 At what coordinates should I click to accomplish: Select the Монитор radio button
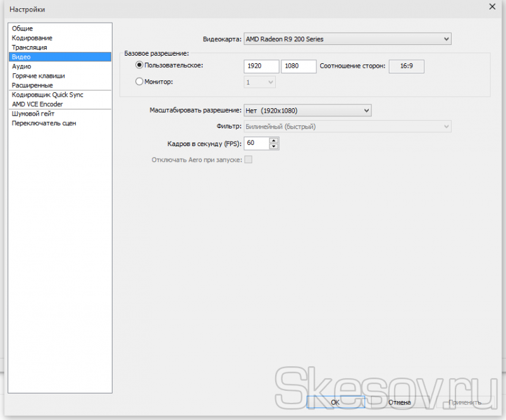[x=140, y=81]
